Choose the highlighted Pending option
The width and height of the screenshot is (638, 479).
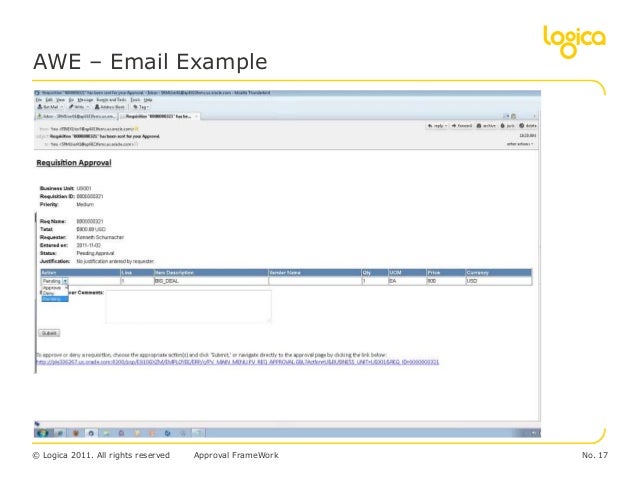55,299
